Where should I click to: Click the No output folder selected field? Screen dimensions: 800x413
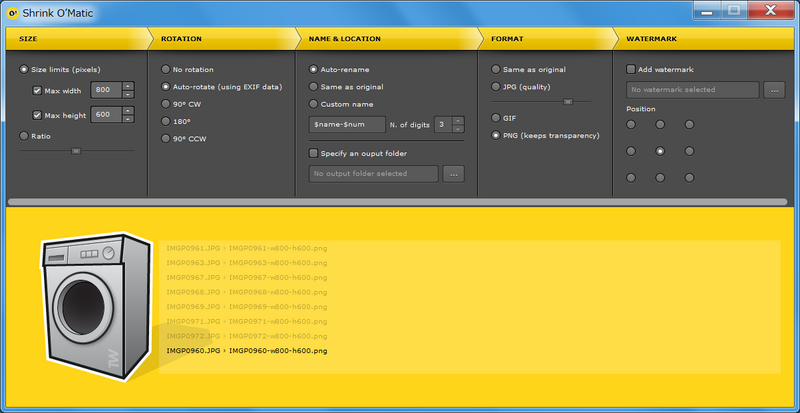[x=373, y=174]
